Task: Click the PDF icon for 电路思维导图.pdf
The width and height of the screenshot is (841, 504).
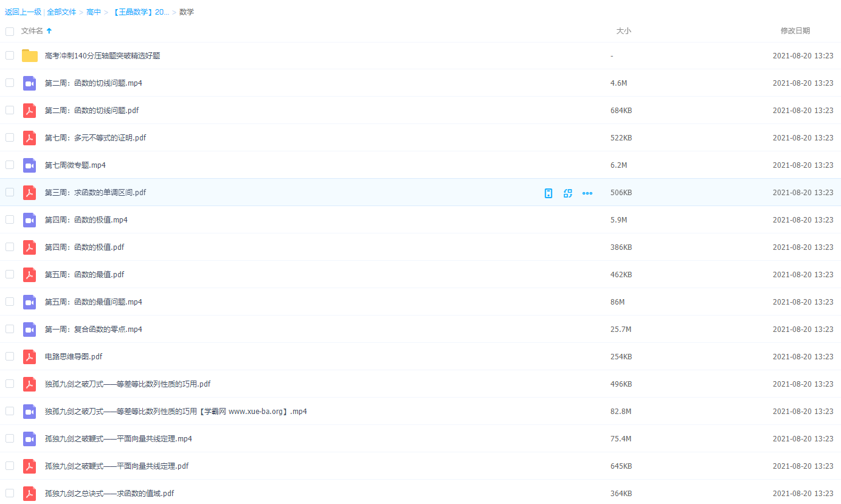Action: pos(29,357)
